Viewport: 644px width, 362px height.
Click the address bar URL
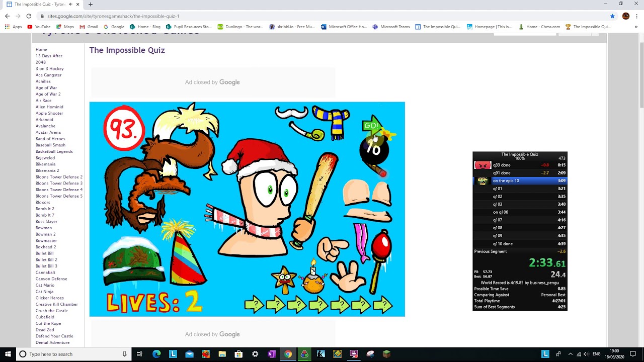(x=113, y=16)
